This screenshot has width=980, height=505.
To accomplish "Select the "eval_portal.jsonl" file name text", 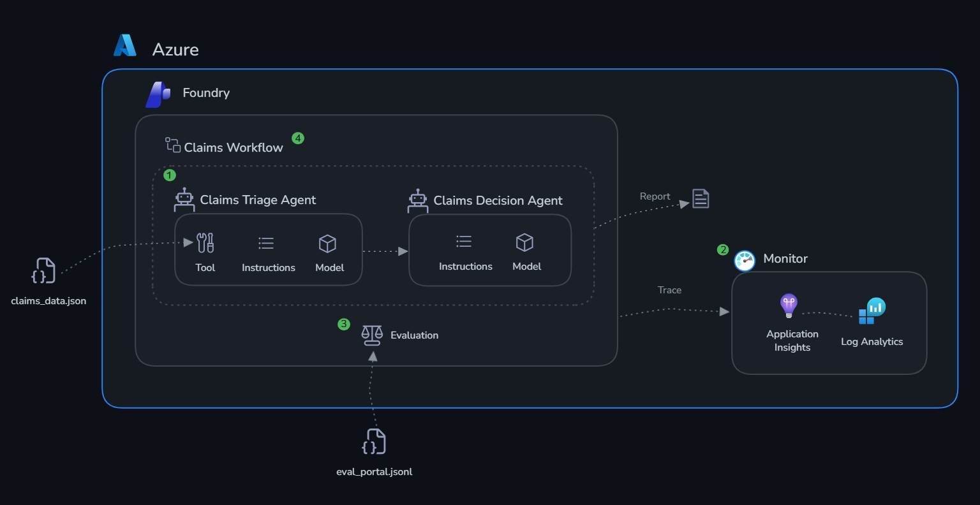I will [x=375, y=472].
